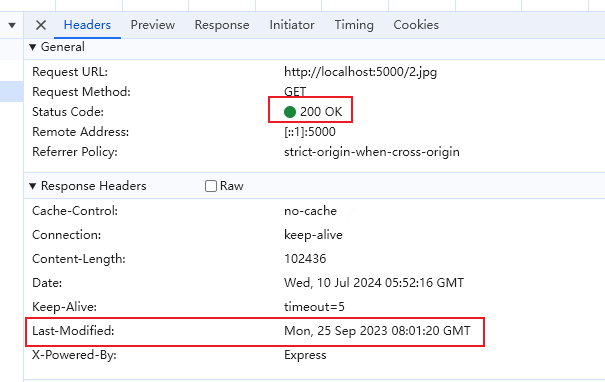Click the Connection: header name
This screenshot has height=382, width=605.
66,235
